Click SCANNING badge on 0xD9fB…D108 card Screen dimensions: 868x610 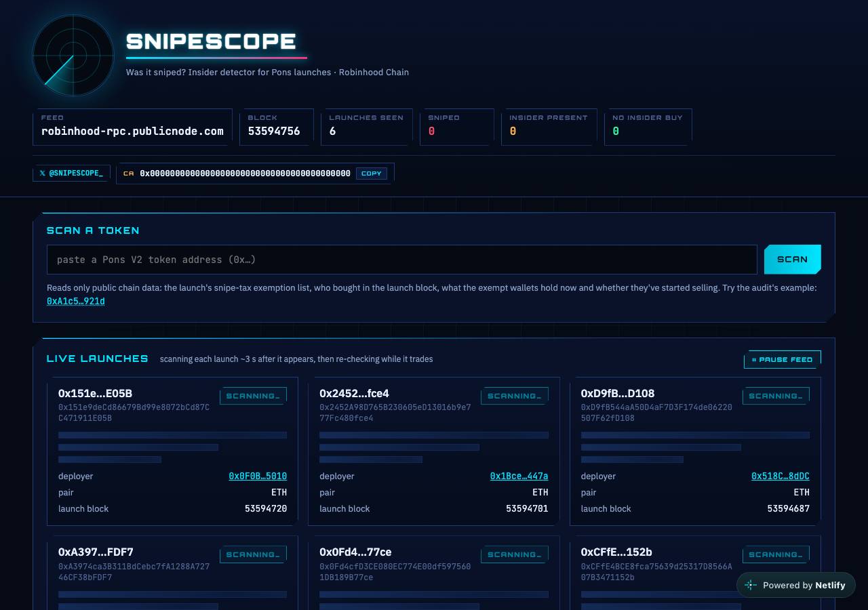point(776,396)
